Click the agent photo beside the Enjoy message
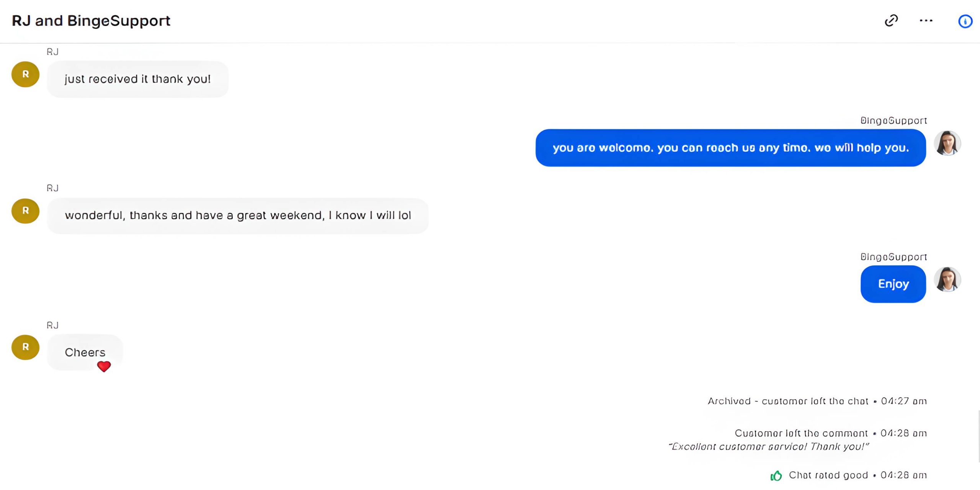The image size is (980, 490). pos(947,279)
